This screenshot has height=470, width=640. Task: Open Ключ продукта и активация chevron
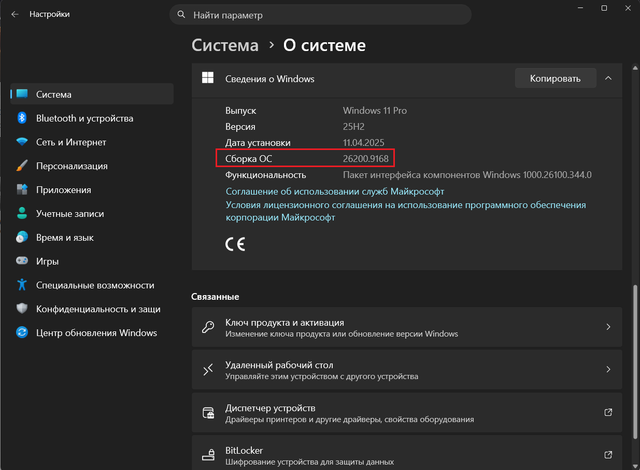(x=608, y=327)
